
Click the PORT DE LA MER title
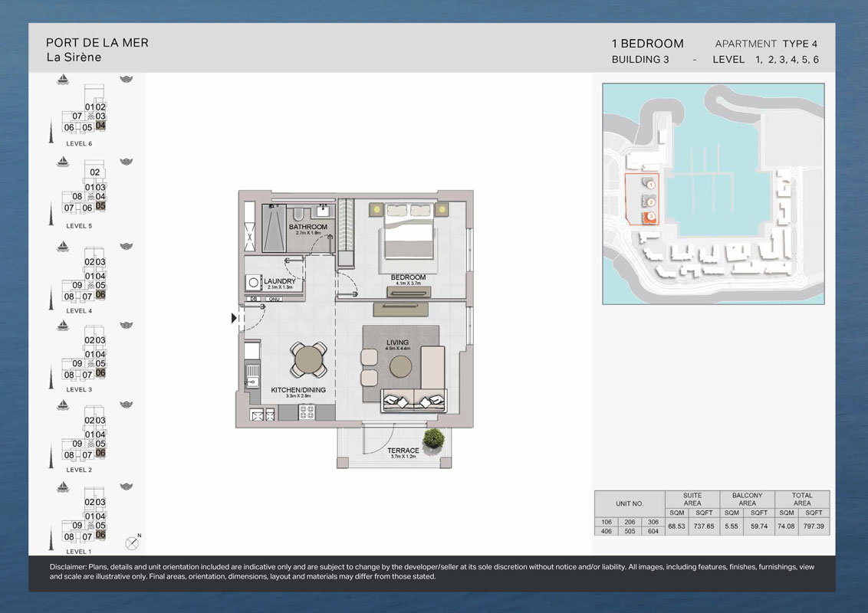click(x=97, y=43)
